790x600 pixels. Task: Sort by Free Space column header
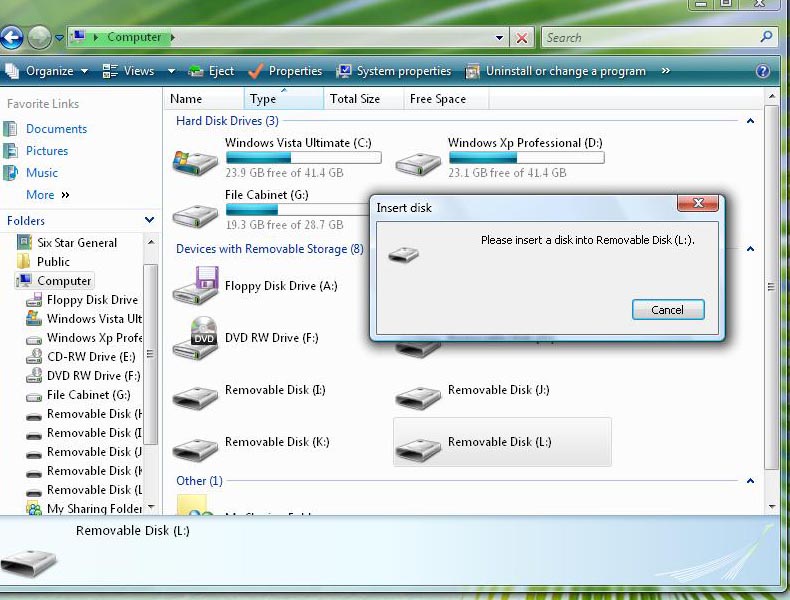pos(446,99)
